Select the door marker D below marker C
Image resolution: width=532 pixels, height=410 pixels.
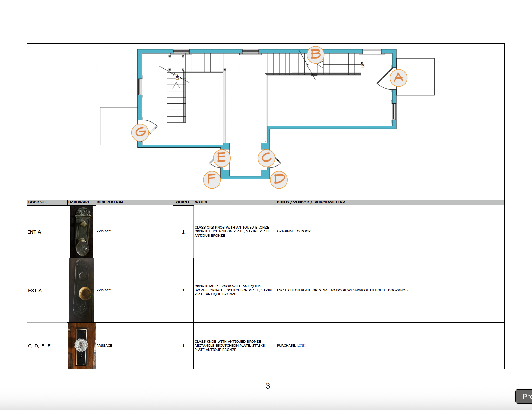pyautogui.click(x=279, y=180)
